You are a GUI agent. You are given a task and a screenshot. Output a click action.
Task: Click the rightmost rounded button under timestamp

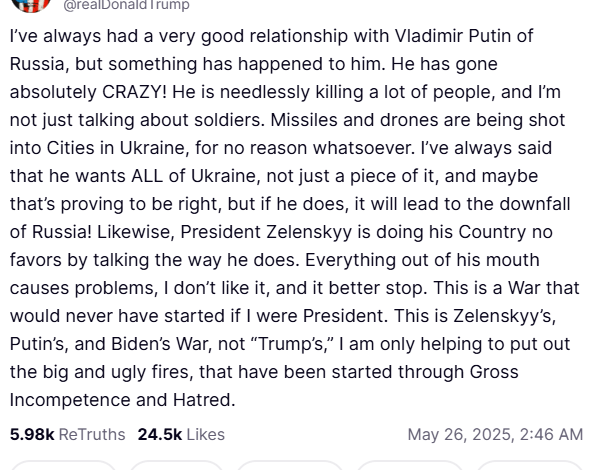point(530,465)
